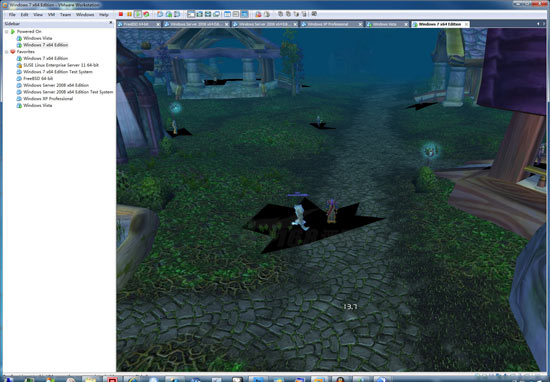Click the red Power Off toolbar button
550x382 pixels.
click(x=121, y=14)
